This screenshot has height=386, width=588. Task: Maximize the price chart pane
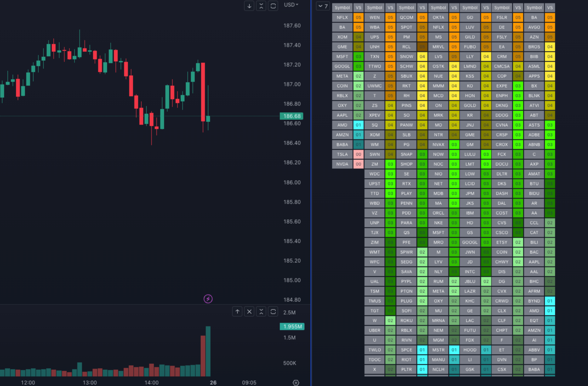(x=273, y=6)
